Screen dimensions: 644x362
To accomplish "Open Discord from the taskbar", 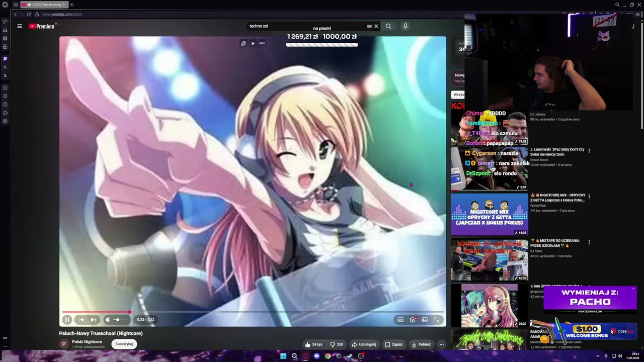I will (316, 356).
